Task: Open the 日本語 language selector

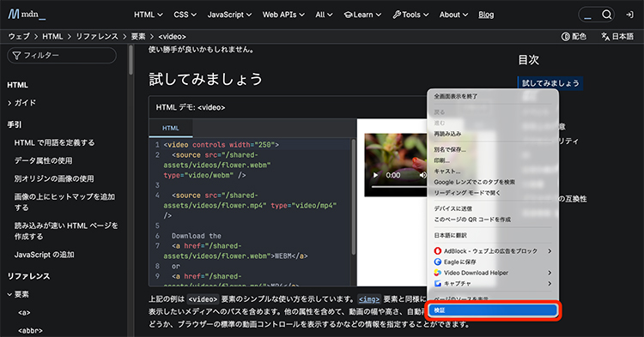Action: click(x=617, y=37)
